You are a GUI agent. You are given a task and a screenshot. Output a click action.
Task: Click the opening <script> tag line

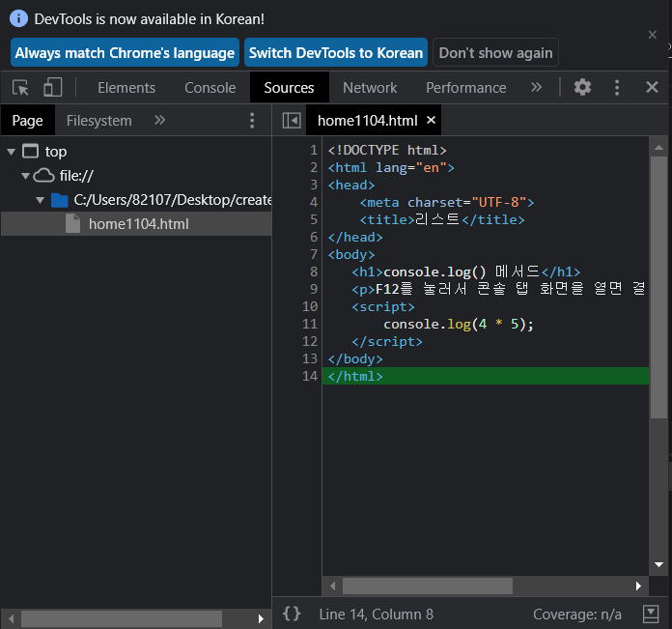coord(382,307)
